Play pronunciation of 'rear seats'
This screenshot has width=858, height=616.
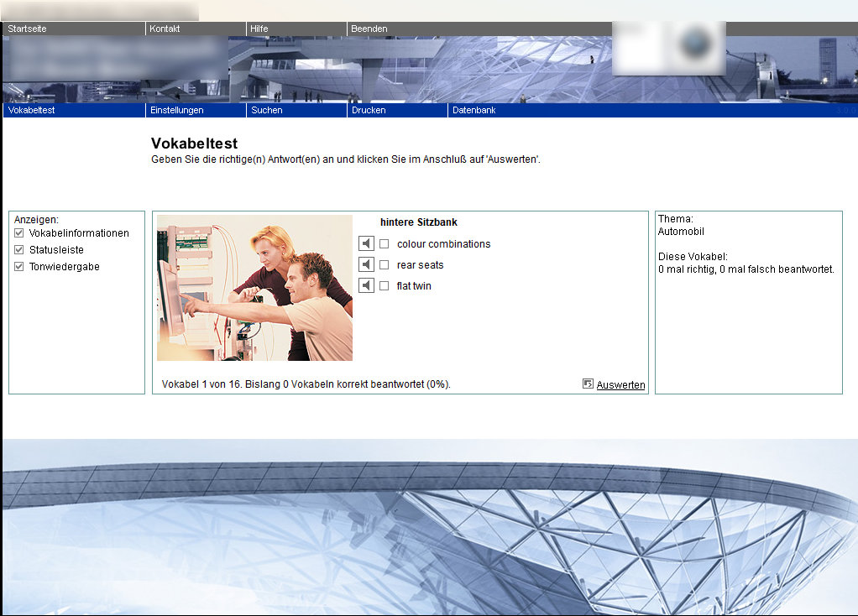pyautogui.click(x=366, y=265)
